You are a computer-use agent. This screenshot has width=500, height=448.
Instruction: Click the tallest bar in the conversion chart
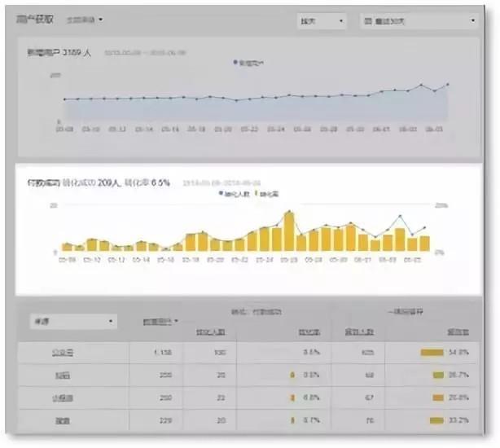point(289,231)
